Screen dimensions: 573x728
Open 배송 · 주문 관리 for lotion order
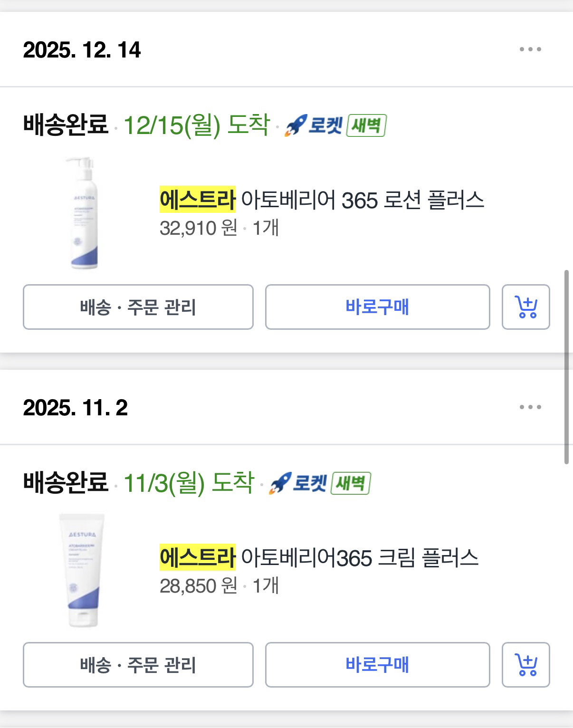click(x=138, y=307)
